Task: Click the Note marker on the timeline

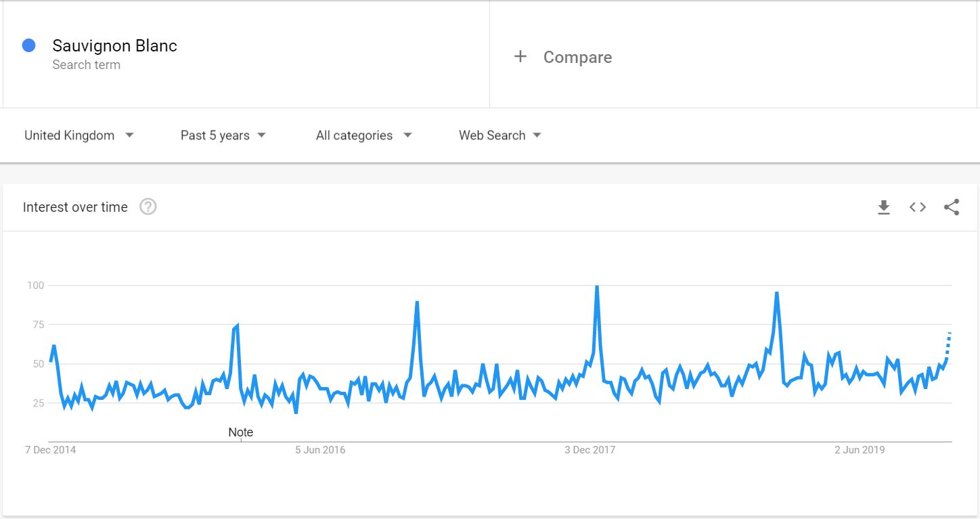Action: (x=240, y=432)
